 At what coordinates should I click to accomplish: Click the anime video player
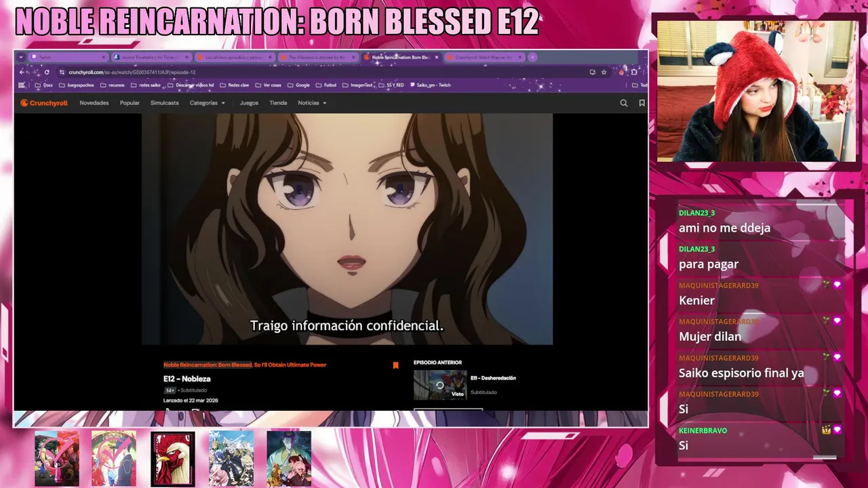click(x=347, y=229)
